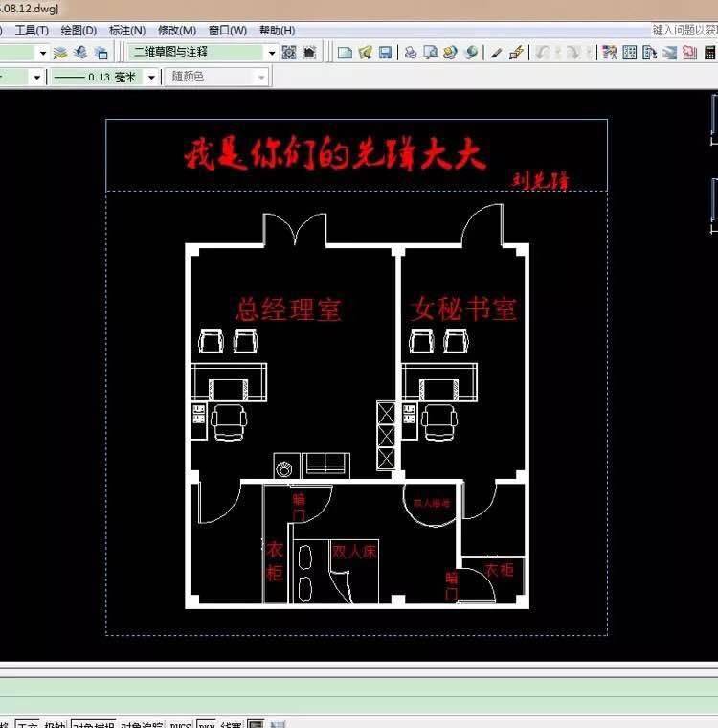Click the Match Properties brush icon
This screenshot has height=728, width=718.
516,53
